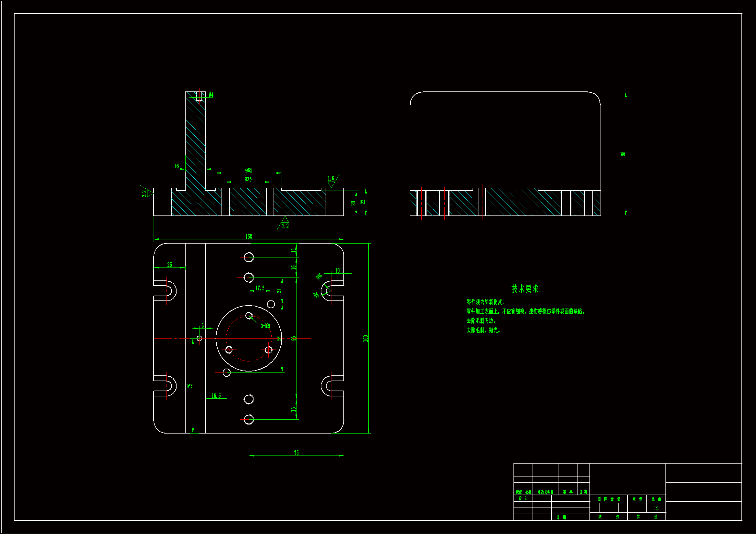Image resolution: width=756 pixels, height=534 pixels.
Task: Select the 1.6 surface roughness symbol
Action: click(x=331, y=179)
